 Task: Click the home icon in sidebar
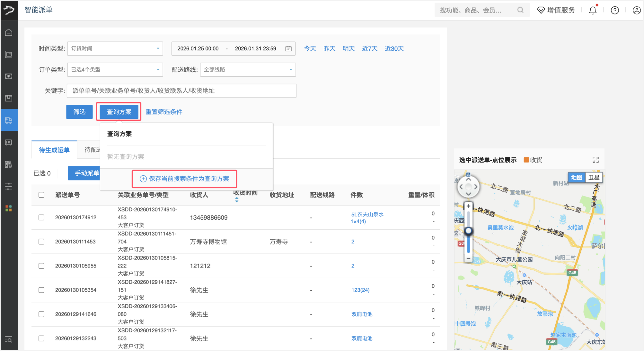pos(9,32)
